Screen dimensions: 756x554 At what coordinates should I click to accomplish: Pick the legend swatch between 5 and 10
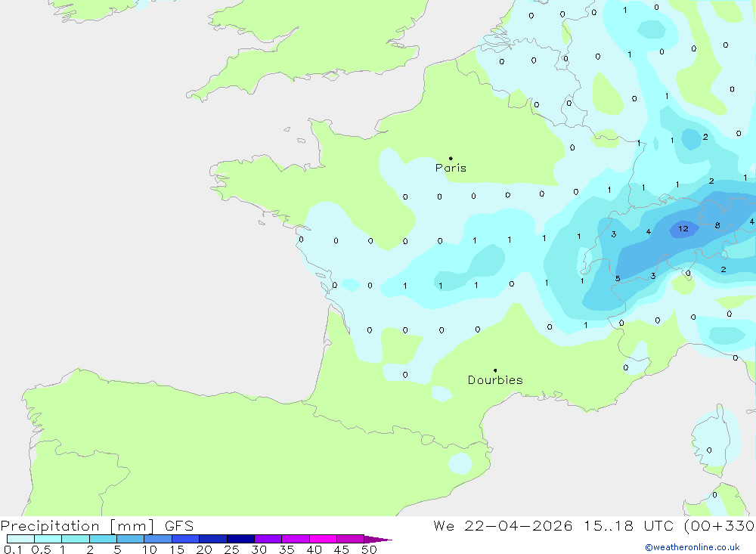(130, 539)
